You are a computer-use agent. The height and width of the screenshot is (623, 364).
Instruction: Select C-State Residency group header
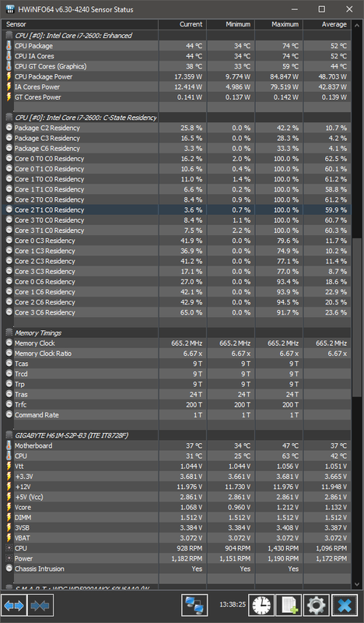coord(177,118)
